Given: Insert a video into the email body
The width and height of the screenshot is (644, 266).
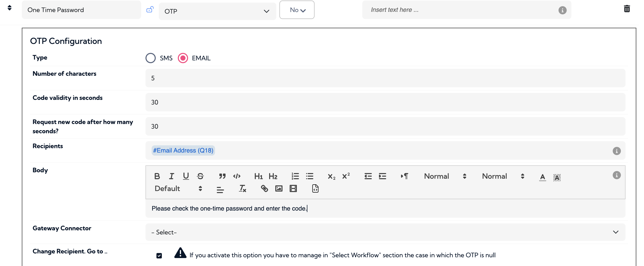Looking at the screenshot, I should click(293, 188).
